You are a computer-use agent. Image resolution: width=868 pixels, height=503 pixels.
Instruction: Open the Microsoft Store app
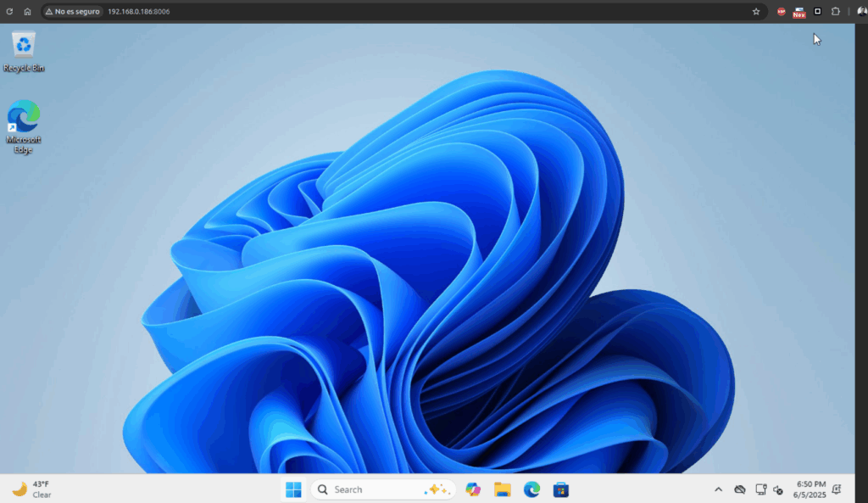pyautogui.click(x=560, y=489)
